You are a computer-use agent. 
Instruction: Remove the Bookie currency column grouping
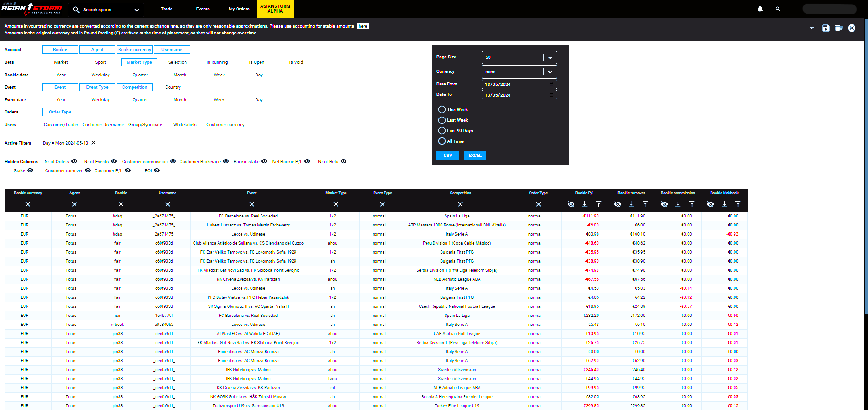28,204
